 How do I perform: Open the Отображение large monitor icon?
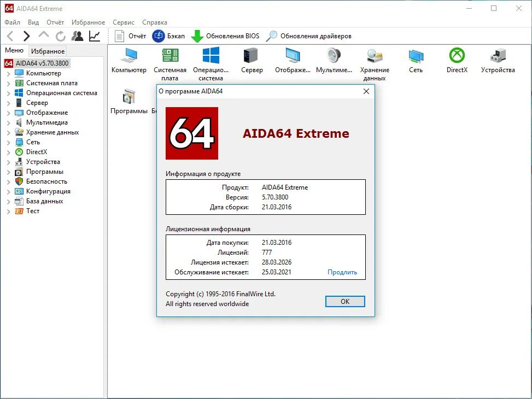click(x=293, y=61)
